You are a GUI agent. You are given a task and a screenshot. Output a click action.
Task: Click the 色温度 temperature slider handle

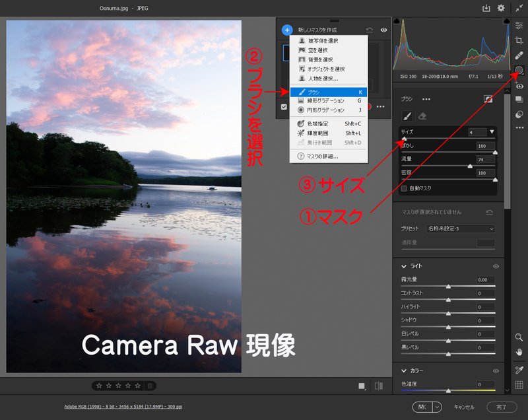448,391
